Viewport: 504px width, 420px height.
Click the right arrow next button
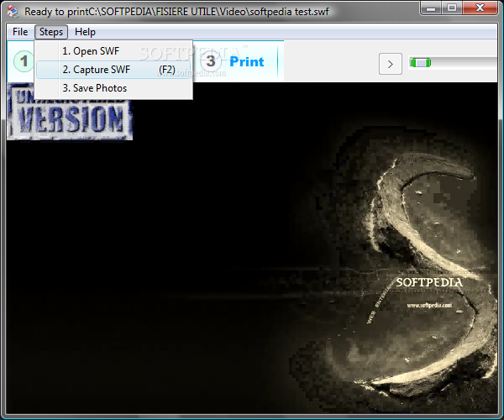(391, 64)
